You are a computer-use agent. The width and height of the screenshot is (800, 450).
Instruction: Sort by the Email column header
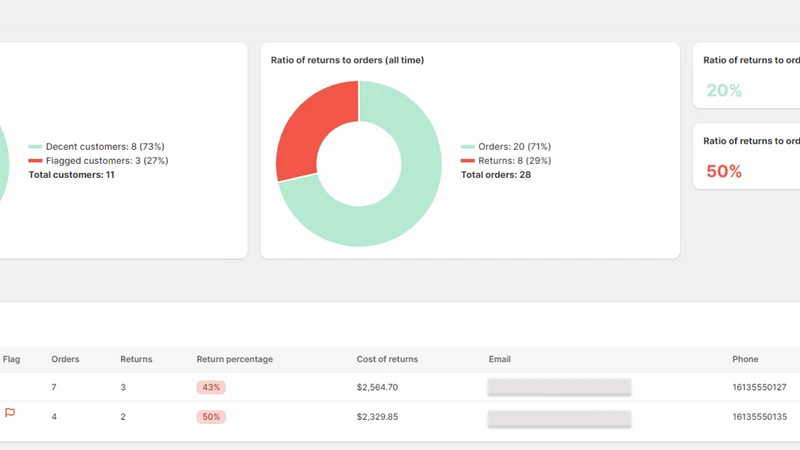[x=499, y=359]
